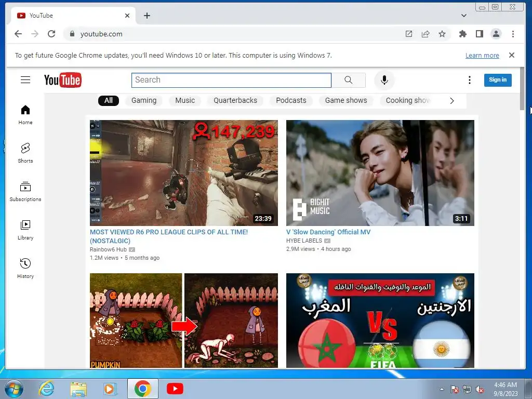
Task: Open the network tray icon
Action: click(x=467, y=389)
